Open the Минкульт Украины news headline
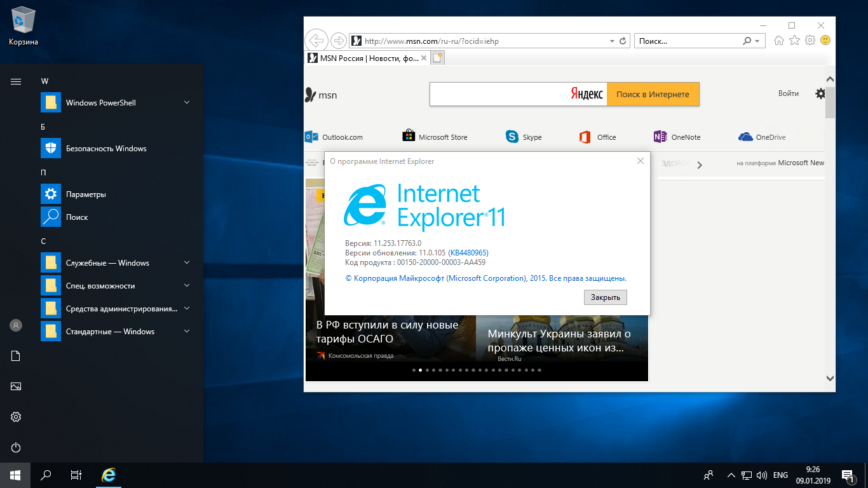 pyautogui.click(x=559, y=341)
